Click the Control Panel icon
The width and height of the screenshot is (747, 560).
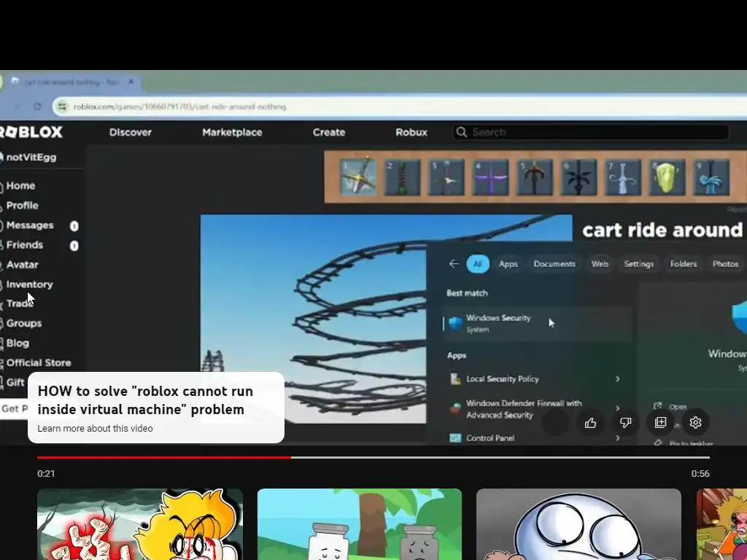(x=455, y=437)
